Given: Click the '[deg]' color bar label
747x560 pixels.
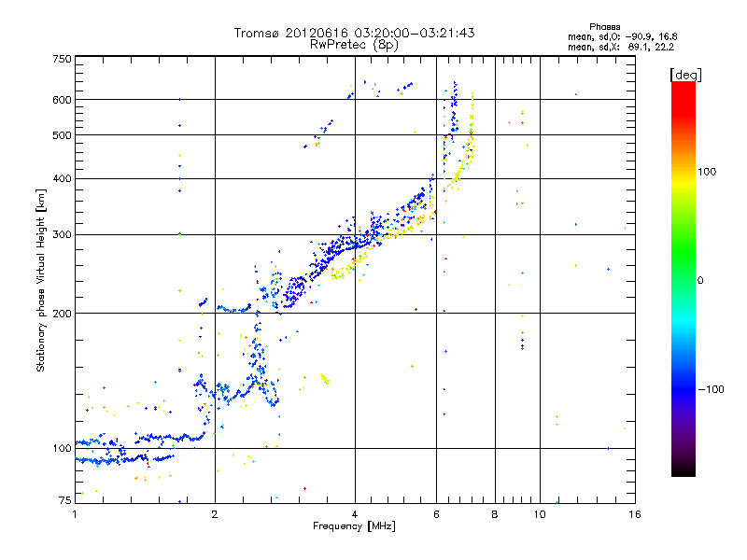Looking at the screenshot, I should coord(685,75).
